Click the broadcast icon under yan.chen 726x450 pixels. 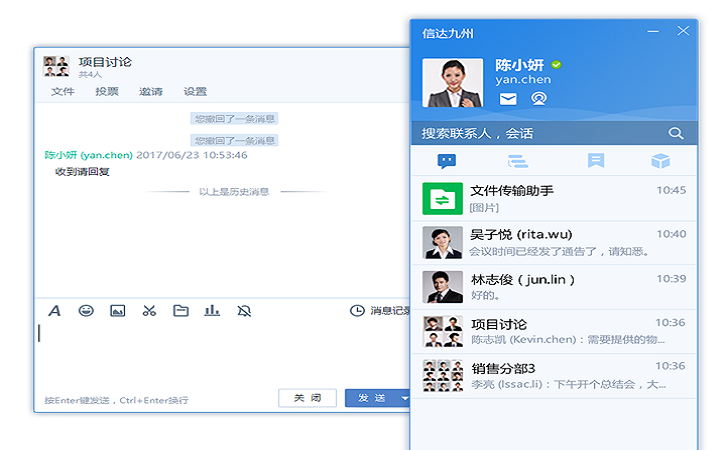pos(539,98)
